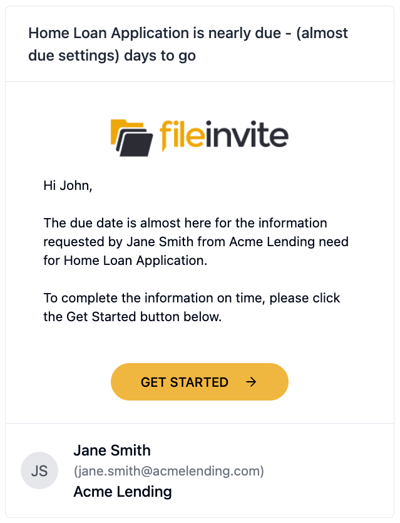Click the "Hi John," greeting line
The image size is (400, 523).
[x=68, y=185]
